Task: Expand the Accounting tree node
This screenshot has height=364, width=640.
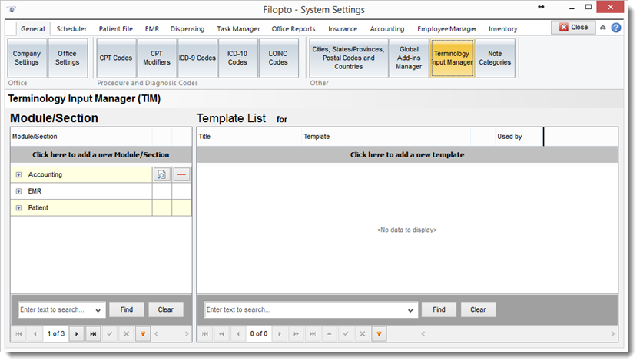Action: pos(18,174)
